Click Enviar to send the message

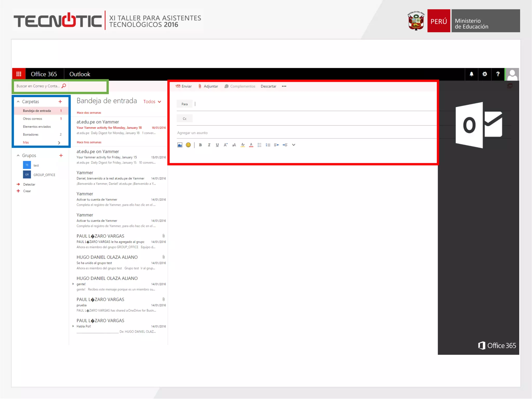[184, 86]
